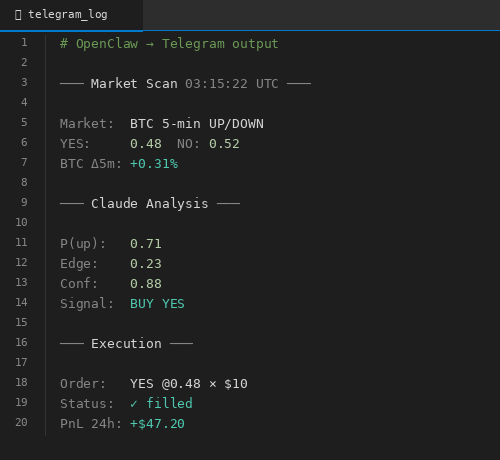The height and width of the screenshot is (460, 500).
Task: Click the 'Market:' label on line 5
Action: pos(87,124)
